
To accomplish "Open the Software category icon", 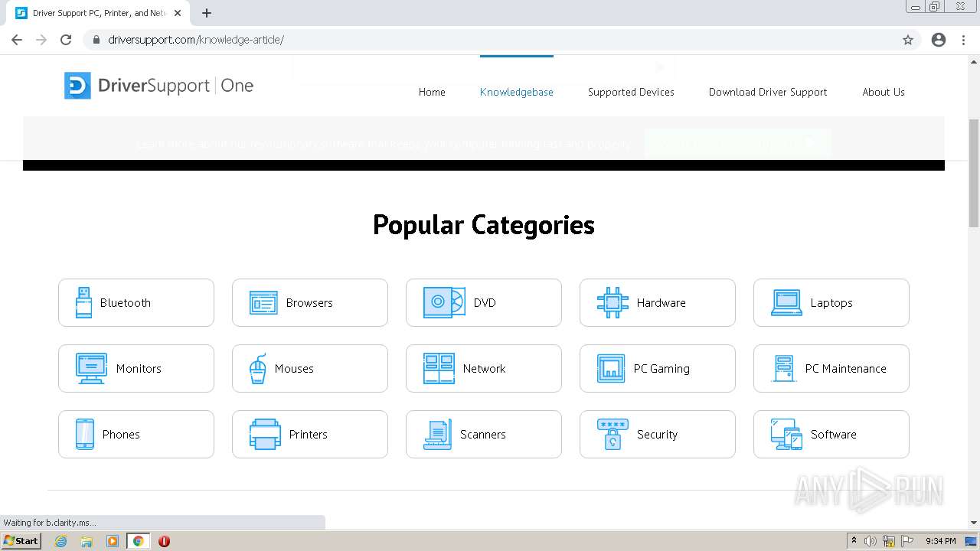I will click(786, 434).
